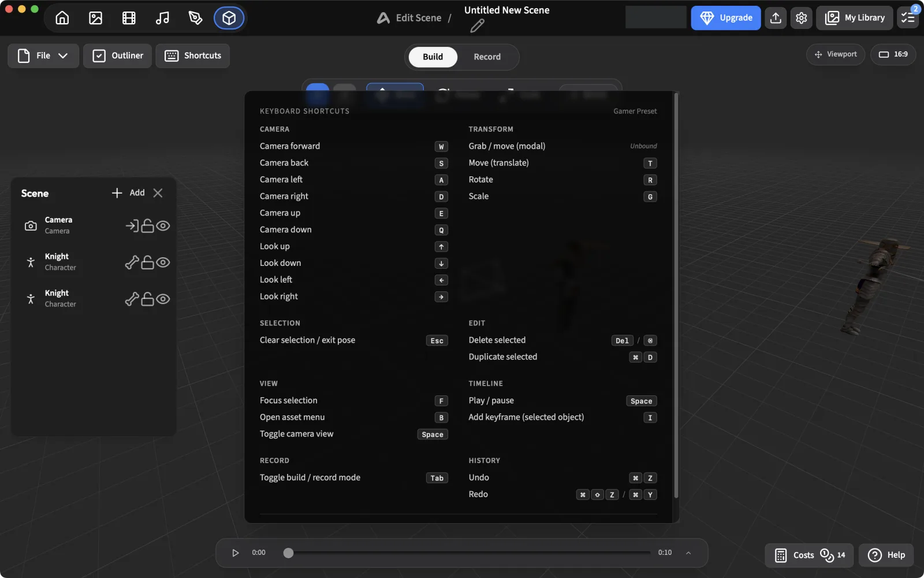Screen dimensions: 924x578
Task: Toggle the Outliner panel button
Action: (x=118, y=55)
